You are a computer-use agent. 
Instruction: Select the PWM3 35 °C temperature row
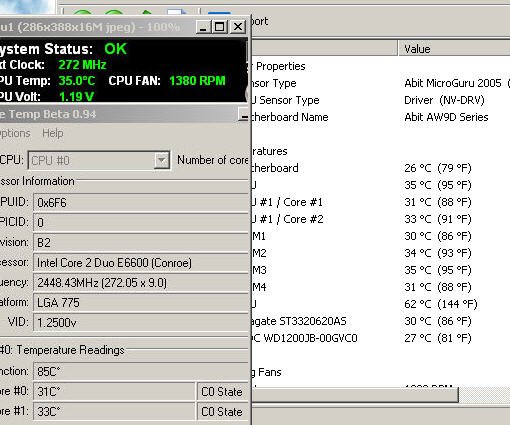coord(380,270)
